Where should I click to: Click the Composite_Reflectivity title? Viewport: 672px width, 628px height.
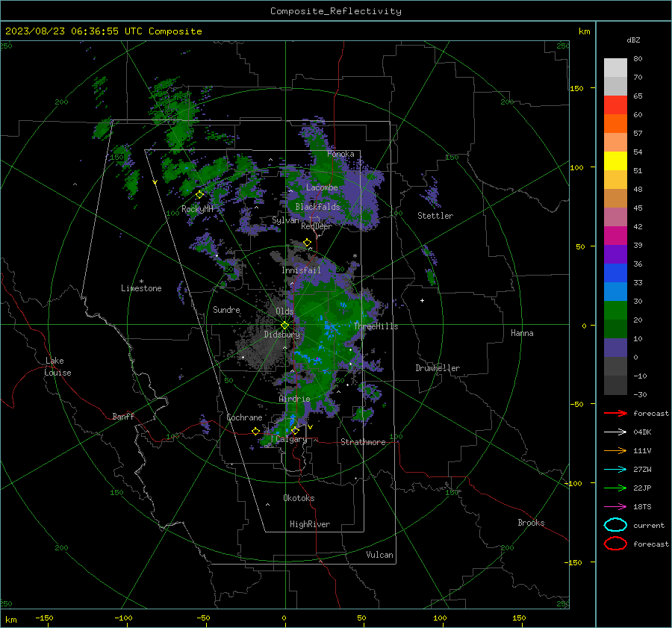[336, 11]
